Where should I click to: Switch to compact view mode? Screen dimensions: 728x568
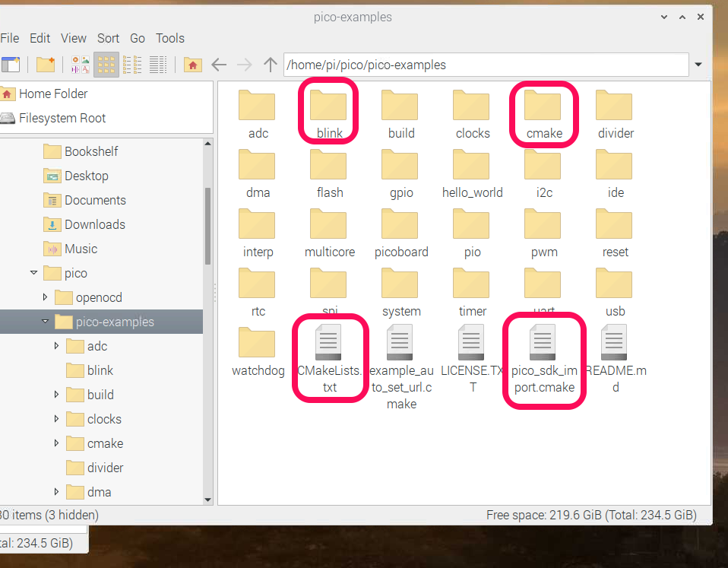point(132,65)
